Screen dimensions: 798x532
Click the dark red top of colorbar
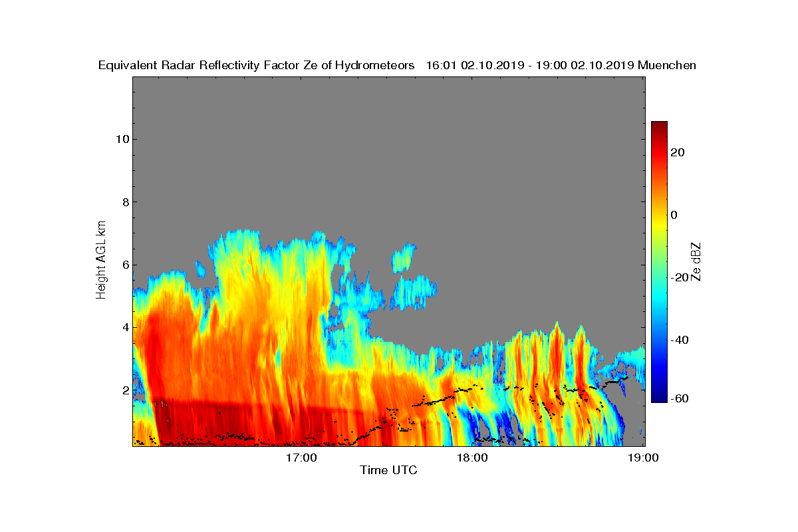(x=659, y=126)
